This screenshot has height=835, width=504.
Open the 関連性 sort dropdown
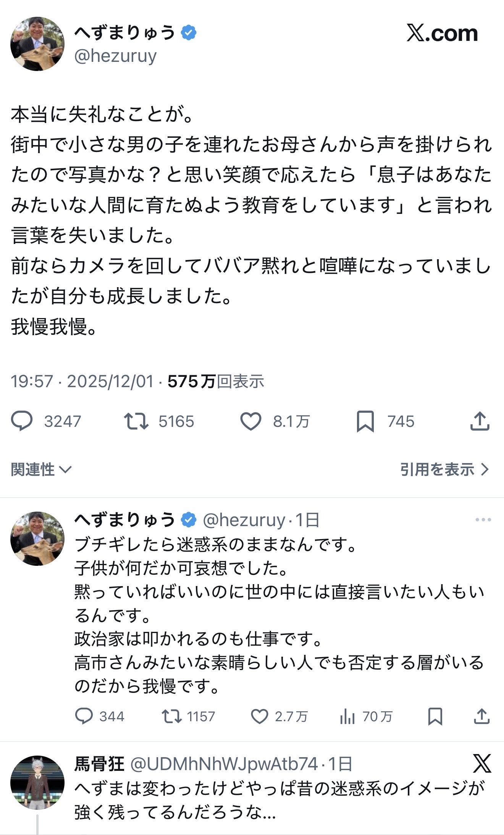pyautogui.click(x=41, y=469)
